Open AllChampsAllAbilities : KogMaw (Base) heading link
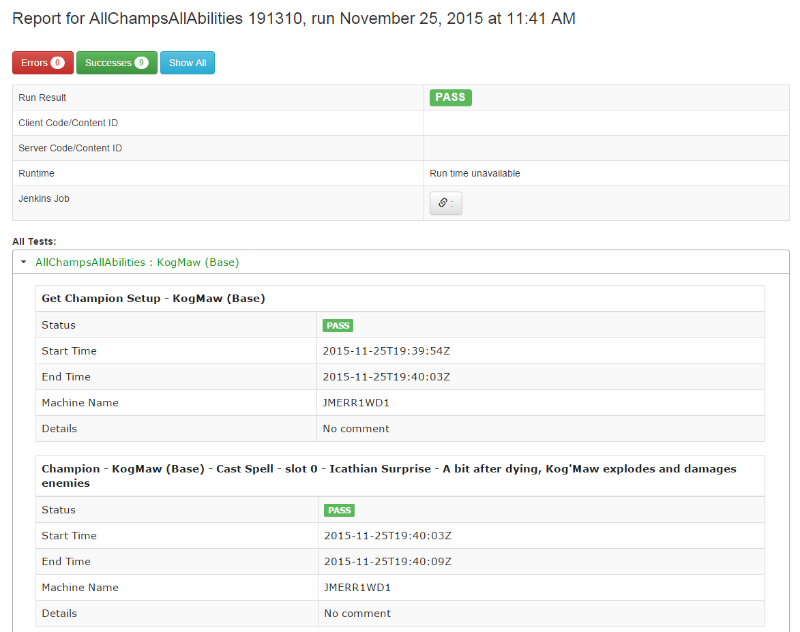 [137, 263]
